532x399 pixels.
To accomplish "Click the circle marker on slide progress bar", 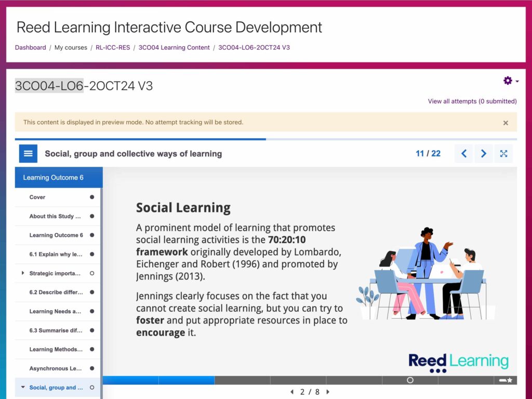I will pos(410,380).
